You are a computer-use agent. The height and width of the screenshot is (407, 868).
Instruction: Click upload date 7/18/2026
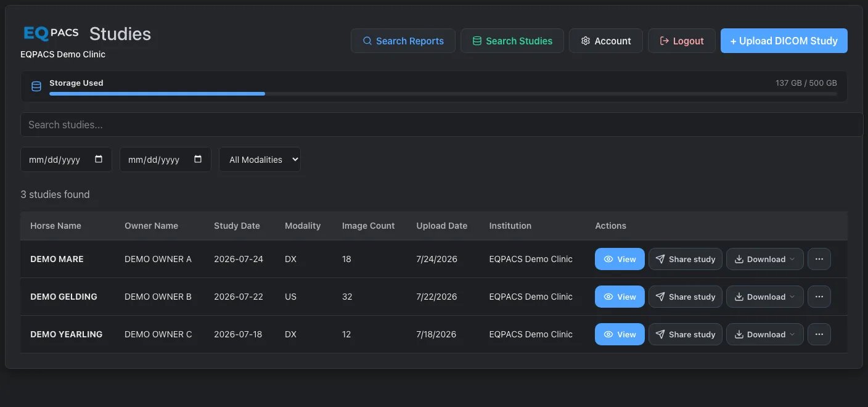tap(436, 334)
